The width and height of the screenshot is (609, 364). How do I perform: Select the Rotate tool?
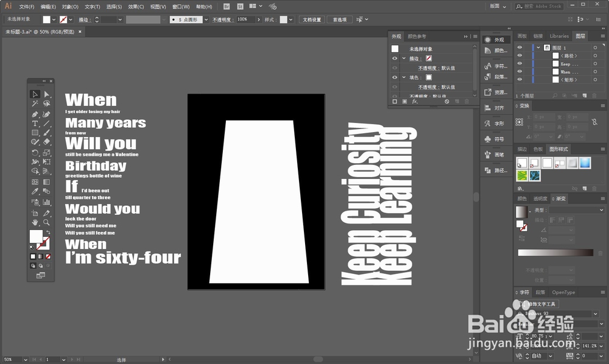click(35, 153)
